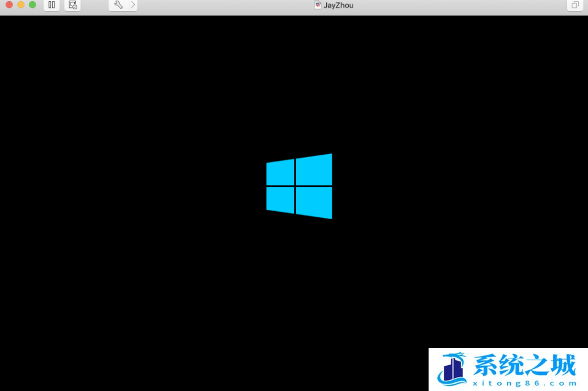The width and height of the screenshot is (588, 391).
Task: Click the Windows logo in the VM display
Action: point(299,186)
